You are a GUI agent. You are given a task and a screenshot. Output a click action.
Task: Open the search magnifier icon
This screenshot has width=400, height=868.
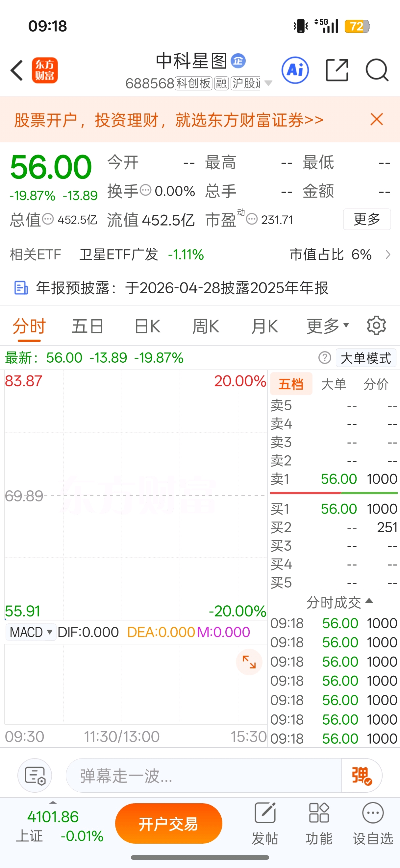tap(377, 70)
